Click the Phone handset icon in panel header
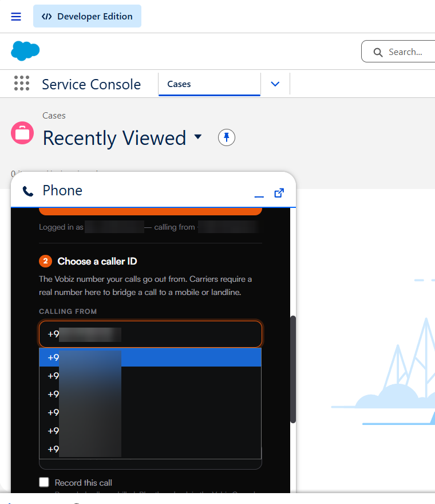435x504 pixels. [28, 191]
